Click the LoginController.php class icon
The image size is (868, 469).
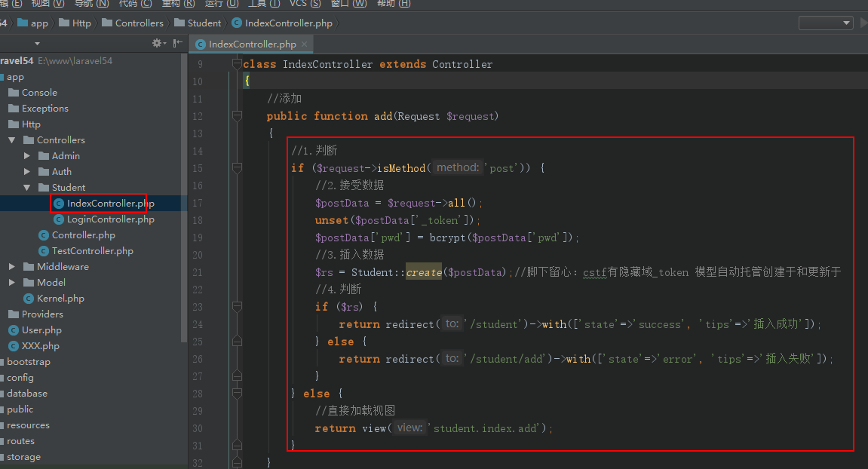[59, 219]
